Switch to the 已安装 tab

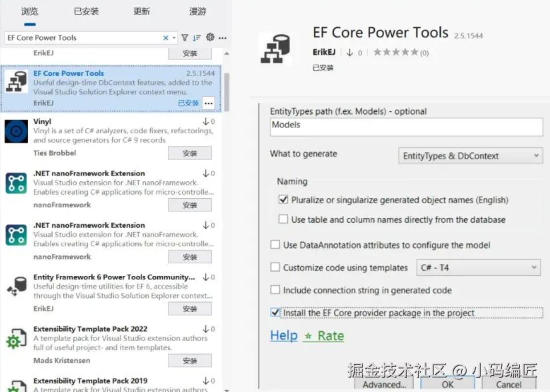click(86, 11)
